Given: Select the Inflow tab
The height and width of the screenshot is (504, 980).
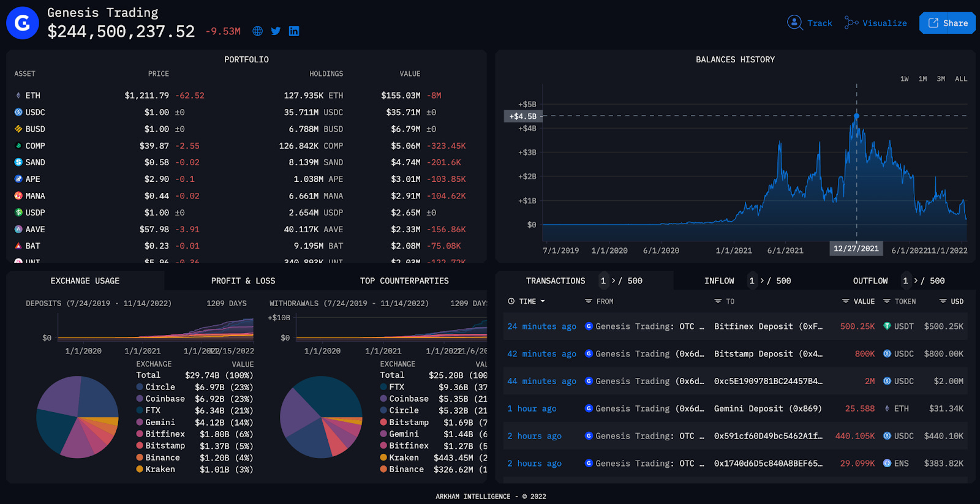Looking at the screenshot, I should (x=719, y=280).
